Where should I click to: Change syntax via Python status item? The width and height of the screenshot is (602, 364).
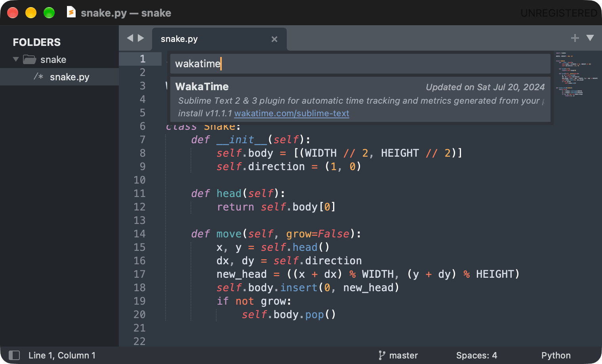click(x=556, y=355)
